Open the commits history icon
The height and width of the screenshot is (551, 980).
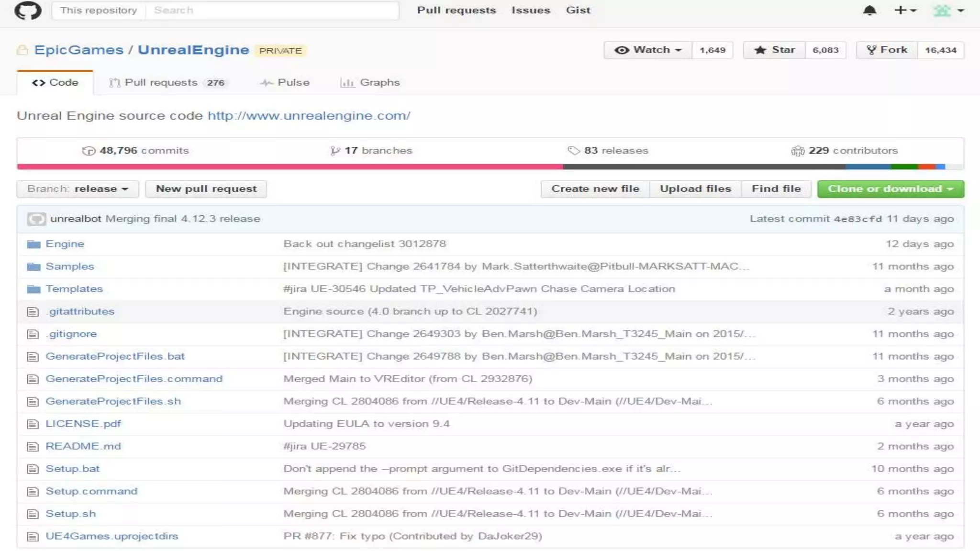89,151
